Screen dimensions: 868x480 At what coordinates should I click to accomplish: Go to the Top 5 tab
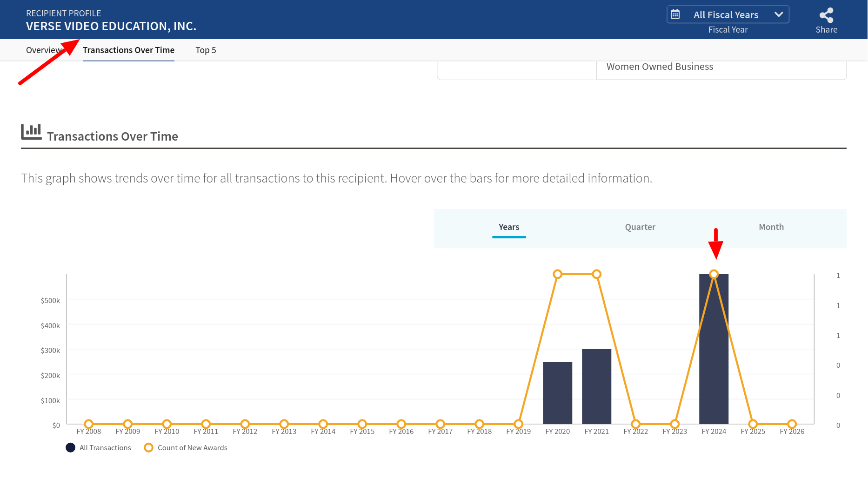[x=206, y=50]
